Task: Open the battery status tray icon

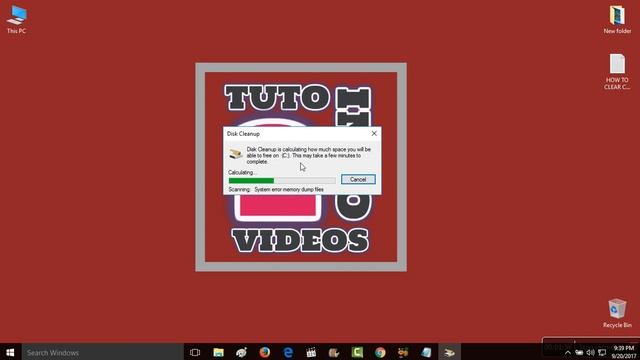Action: (579, 353)
